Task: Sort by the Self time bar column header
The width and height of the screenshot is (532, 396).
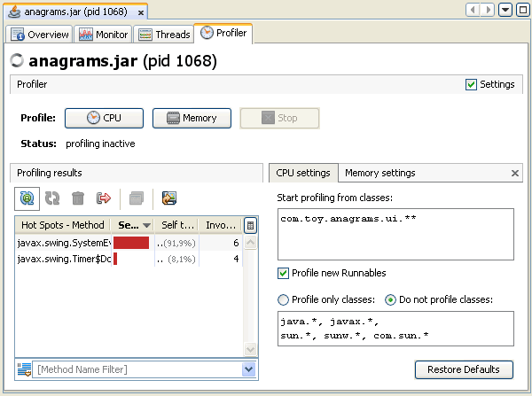Action: tap(133, 225)
